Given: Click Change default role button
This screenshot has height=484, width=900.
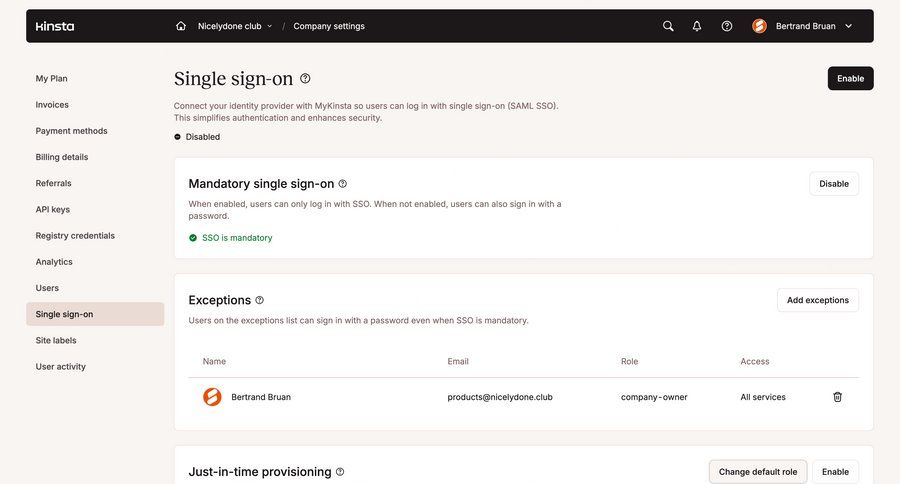Looking at the screenshot, I should (x=757, y=472).
